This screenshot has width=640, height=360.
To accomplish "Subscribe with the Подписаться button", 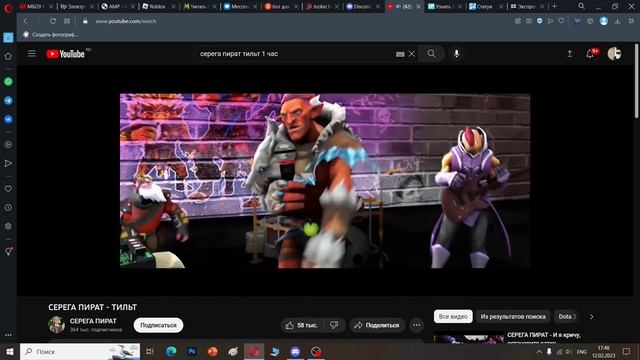I will (158, 325).
